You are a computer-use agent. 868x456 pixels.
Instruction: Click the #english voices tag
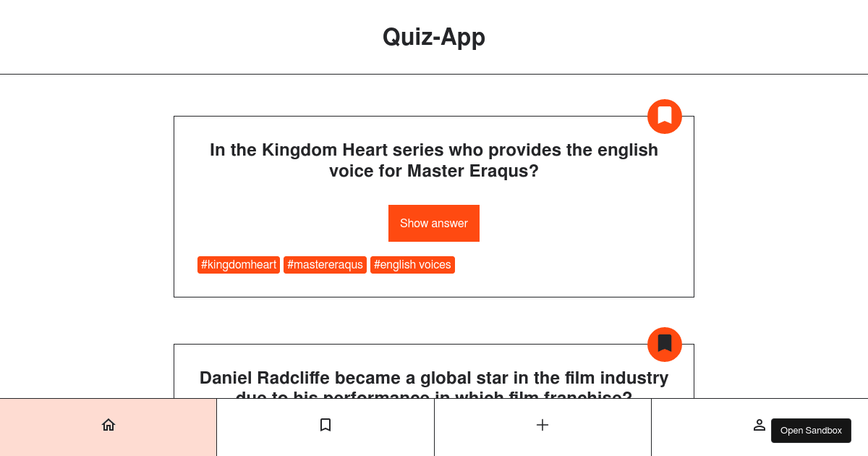pyautogui.click(x=412, y=264)
